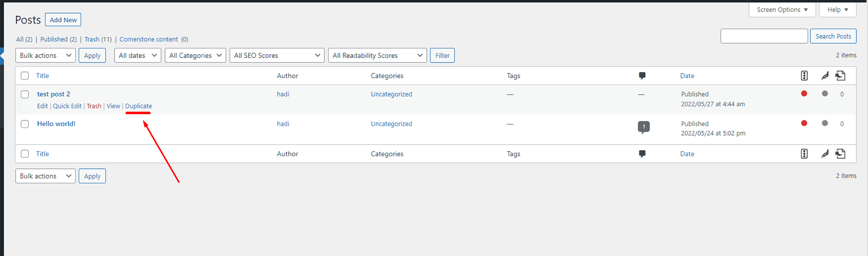Toggle select-all checkbox in table footer
The image size is (868, 256).
pyautogui.click(x=25, y=154)
